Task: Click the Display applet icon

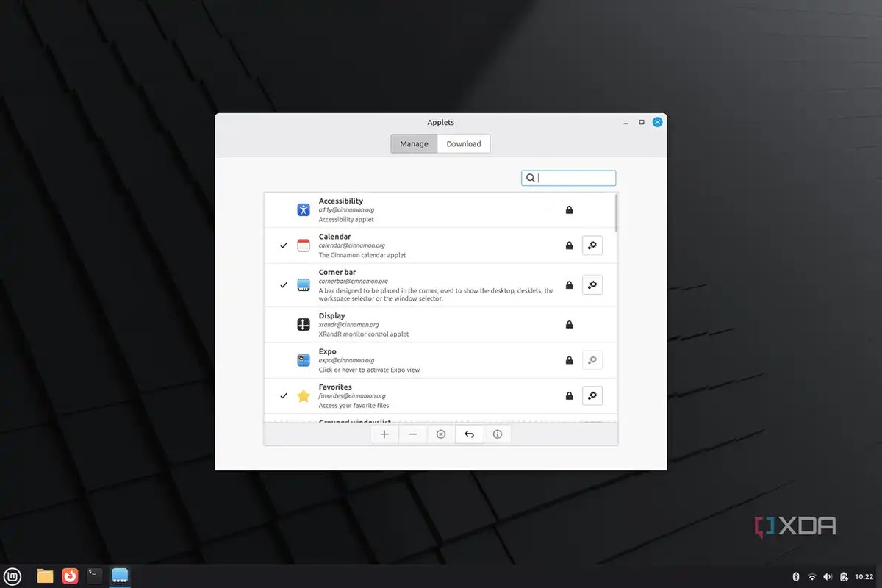Action: (x=304, y=324)
